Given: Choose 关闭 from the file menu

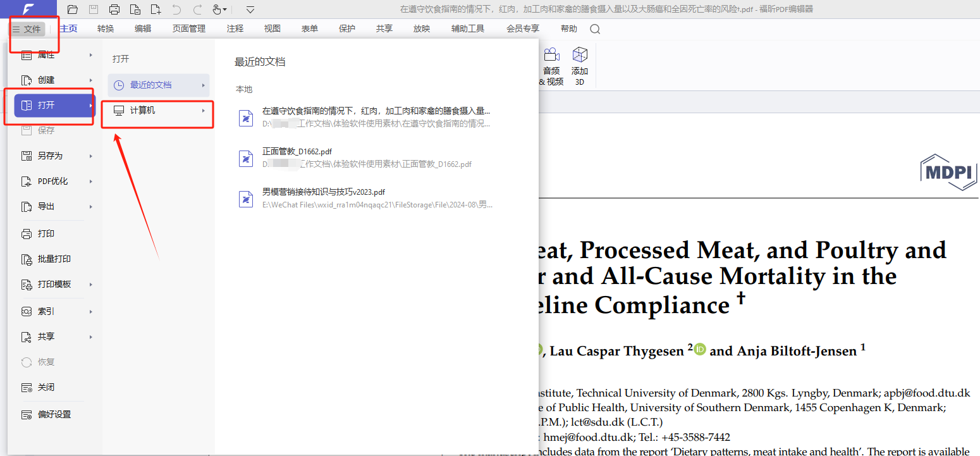Looking at the screenshot, I should pyautogui.click(x=54, y=388).
